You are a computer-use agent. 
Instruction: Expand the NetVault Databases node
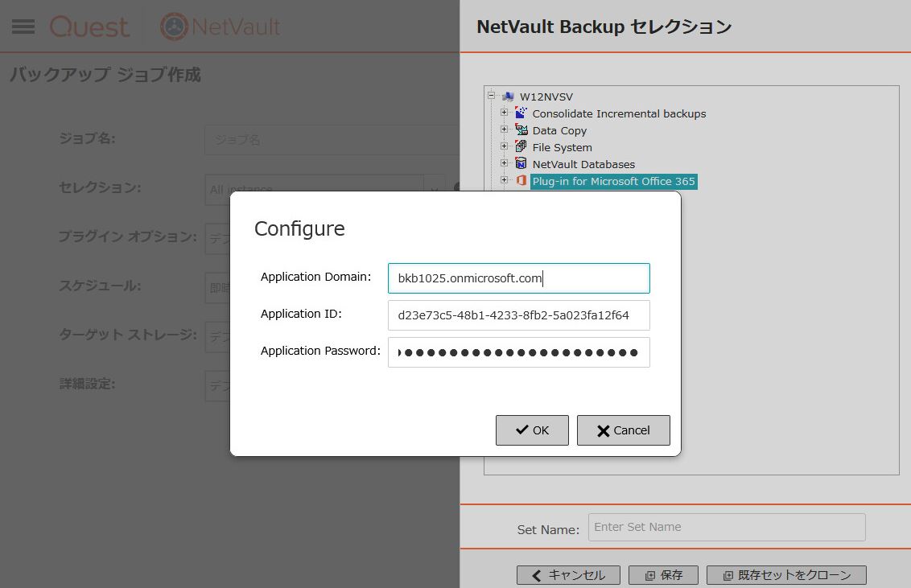click(505, 163)
